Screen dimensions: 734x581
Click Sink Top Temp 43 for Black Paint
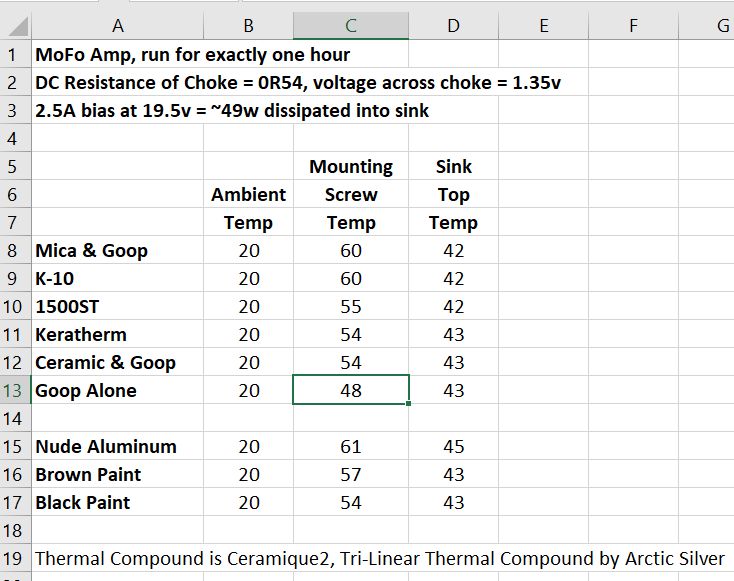coord(454,503)
